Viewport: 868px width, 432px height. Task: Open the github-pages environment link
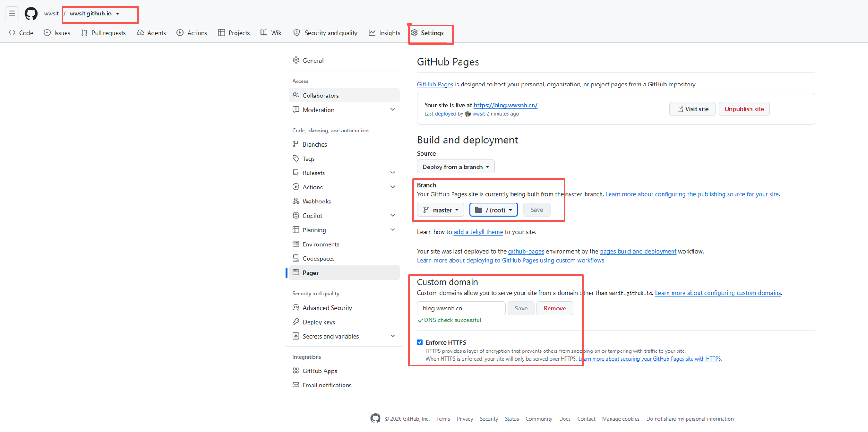[526, 251]
